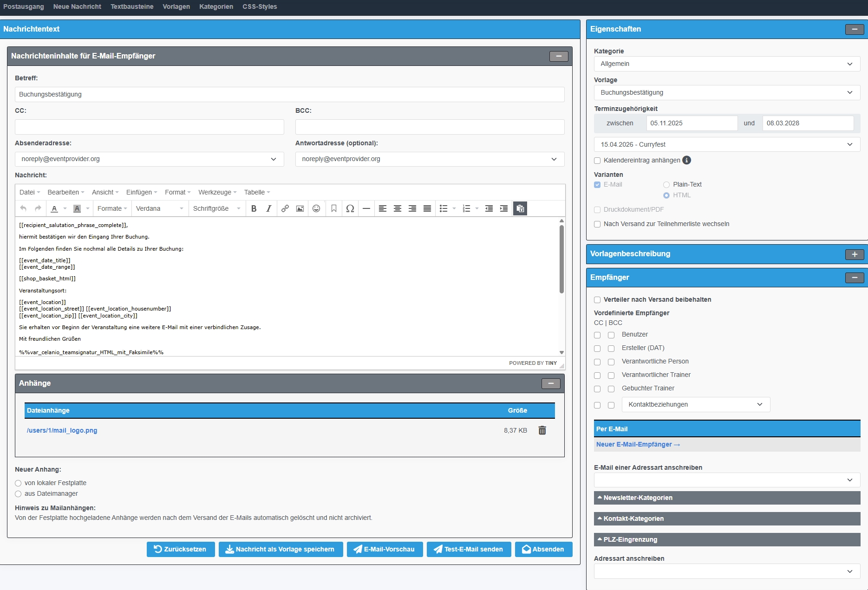This screenshot has height=590, width=868.
Task: Justify the text
Action: pyautogui.click(x=427, y=208)
